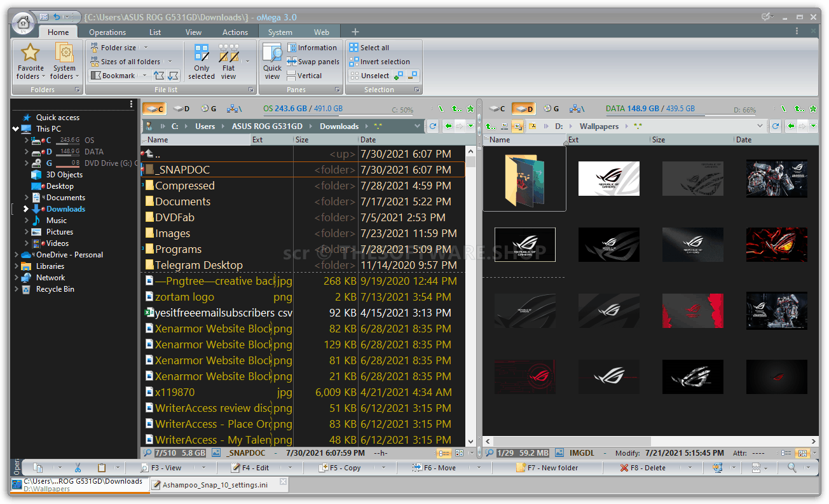Image resolution: width=829 pixels, height=504 pixels.
Task: Select DVD drive G in right panel
Action: pos(551,109)
